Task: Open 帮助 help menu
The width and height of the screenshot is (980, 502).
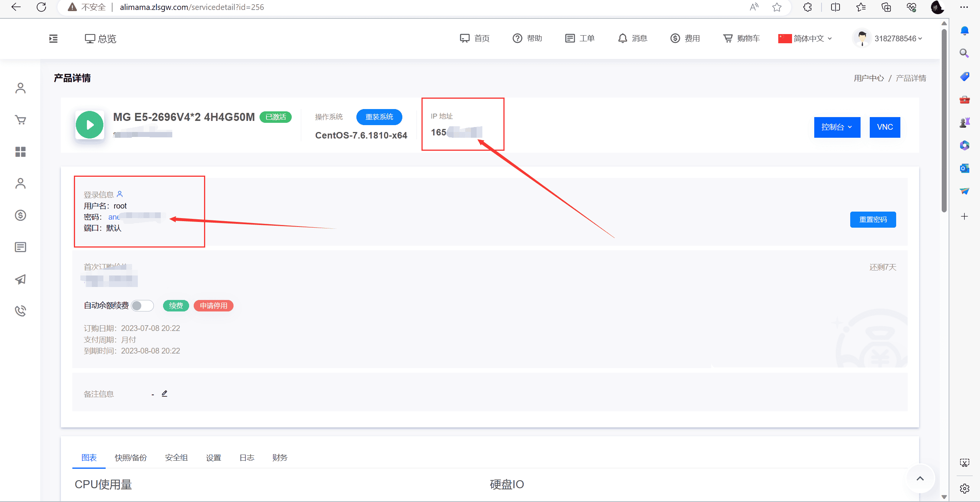Action: coord(528,38)
